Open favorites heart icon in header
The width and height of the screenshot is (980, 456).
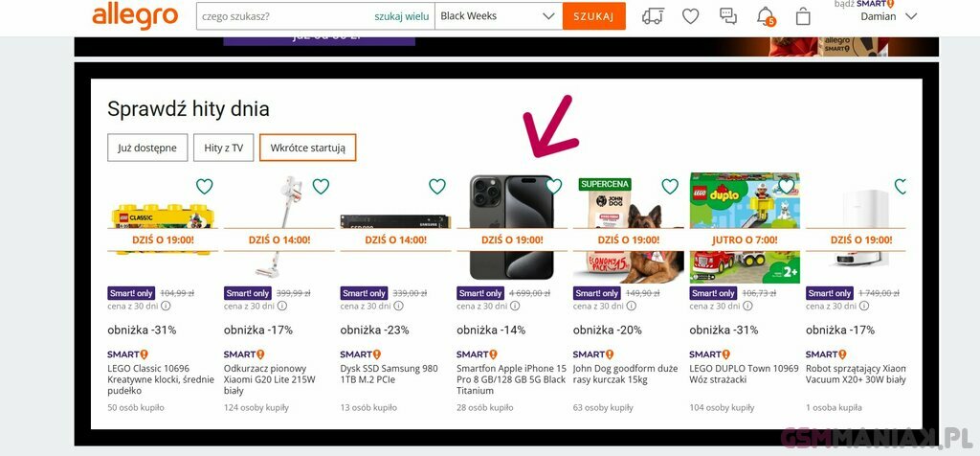click(690, 16)
